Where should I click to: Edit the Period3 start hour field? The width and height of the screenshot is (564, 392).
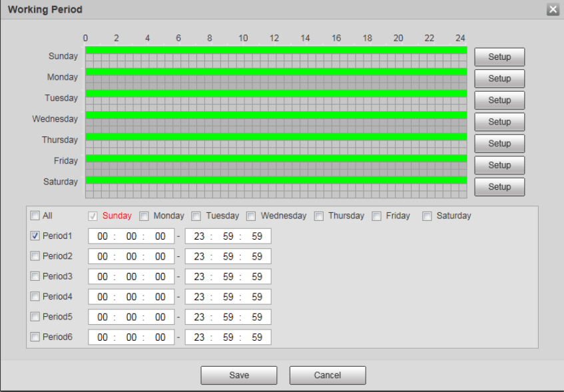click(103, 277)
